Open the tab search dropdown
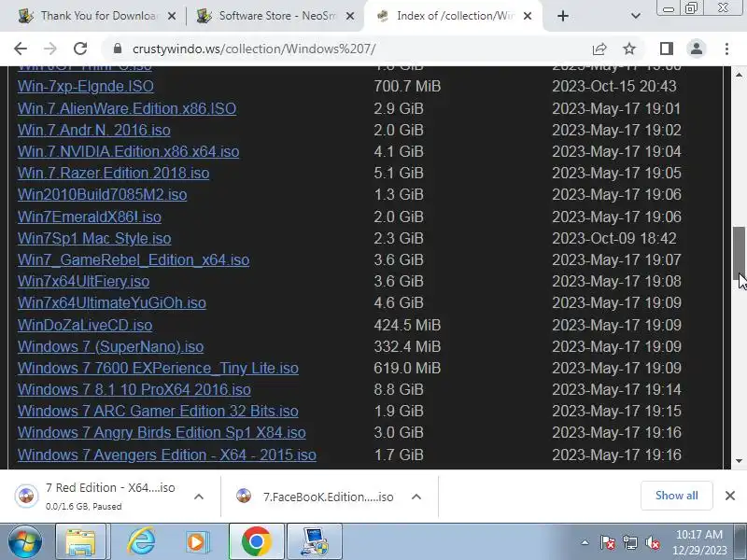The width and height of the screenshot is (747, 560). click(636, 16)
